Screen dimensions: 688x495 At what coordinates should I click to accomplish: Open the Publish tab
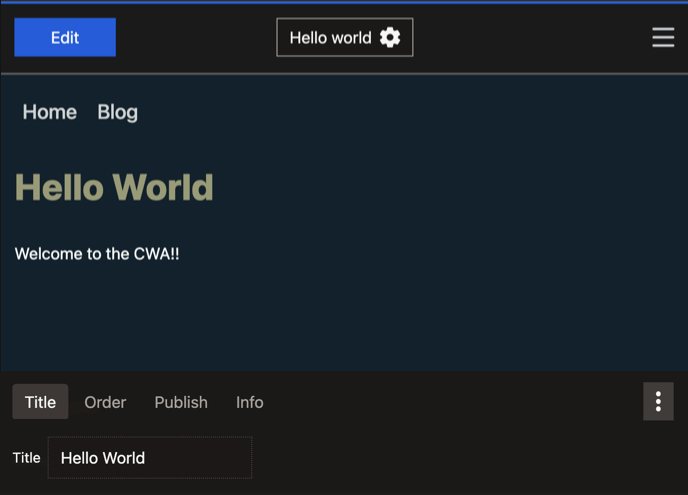coord(181,402)
